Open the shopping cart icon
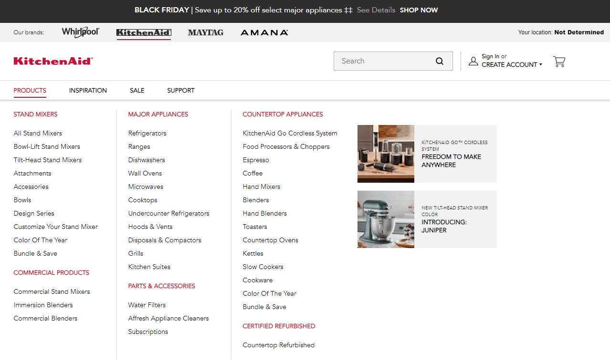The height and width of the screenshot is (364, 610). (559, 62)
